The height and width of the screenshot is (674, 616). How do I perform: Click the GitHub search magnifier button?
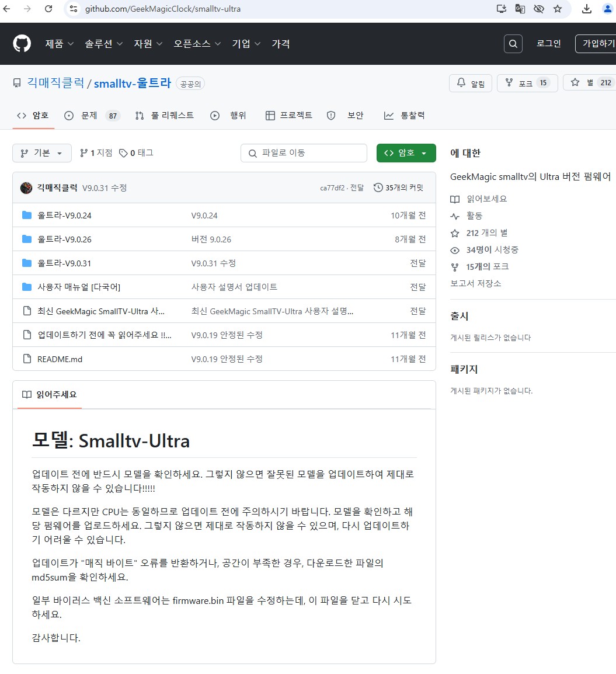[x=513, y=43]
